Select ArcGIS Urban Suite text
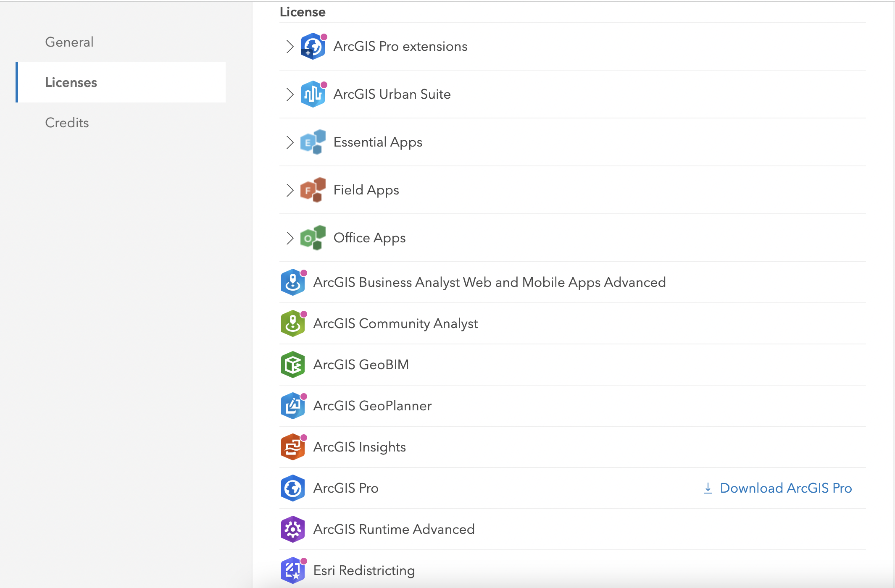 (392, 94)
